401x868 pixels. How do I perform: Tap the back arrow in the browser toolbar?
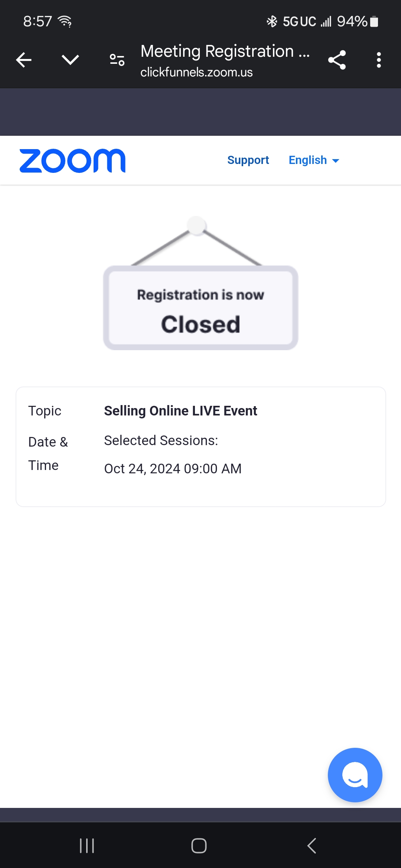23,59
